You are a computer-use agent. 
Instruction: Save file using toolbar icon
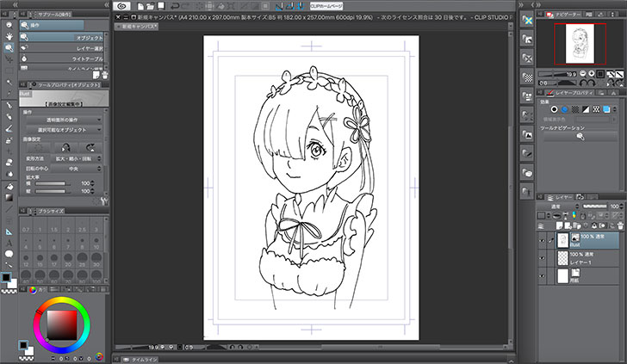click(161, 6)
